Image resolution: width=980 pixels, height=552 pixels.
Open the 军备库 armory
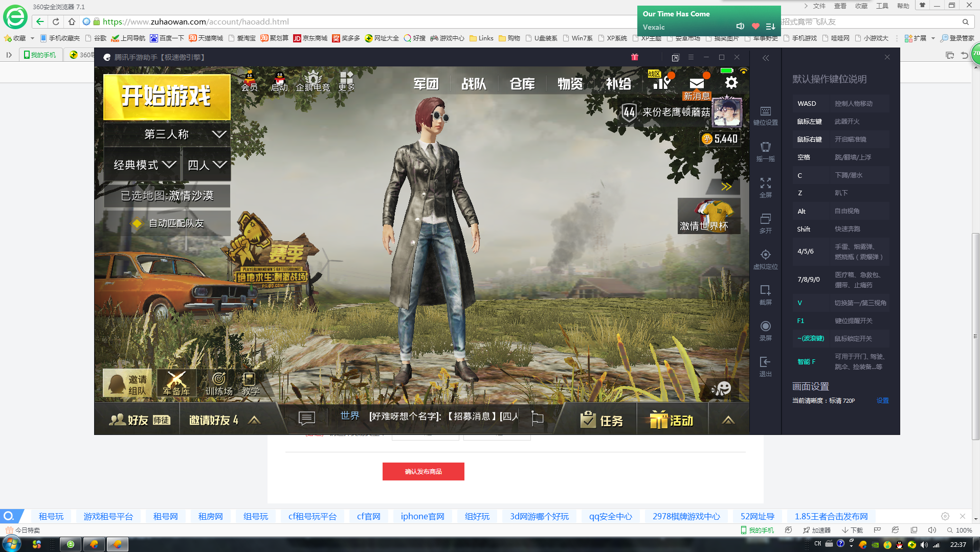(x=176, y=383)
